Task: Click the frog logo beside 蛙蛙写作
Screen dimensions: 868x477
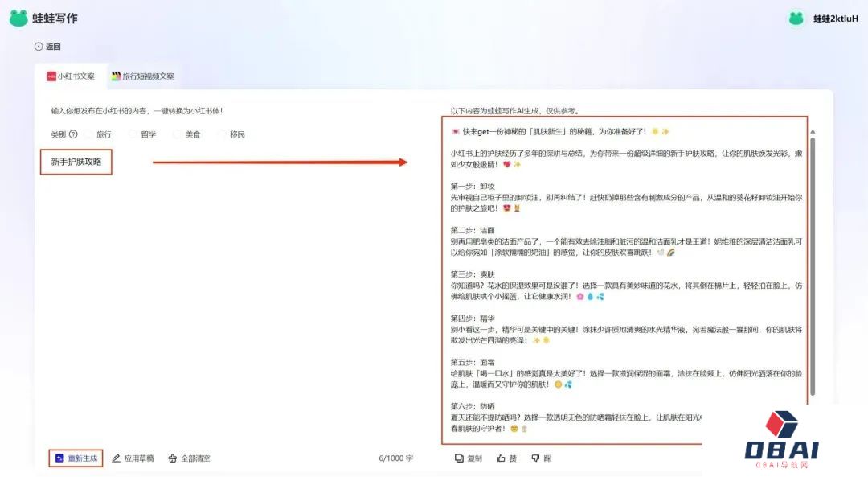Action: 20,17
